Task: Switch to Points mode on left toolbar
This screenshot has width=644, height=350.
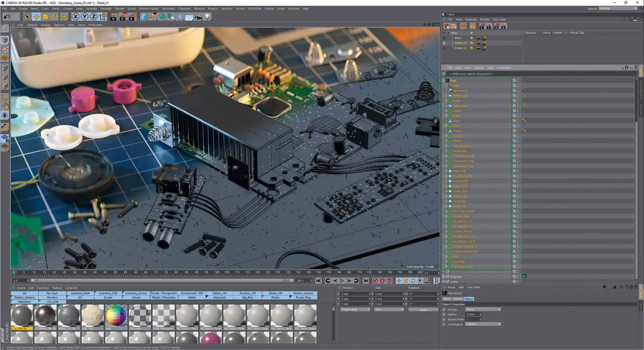Action: 5,68
